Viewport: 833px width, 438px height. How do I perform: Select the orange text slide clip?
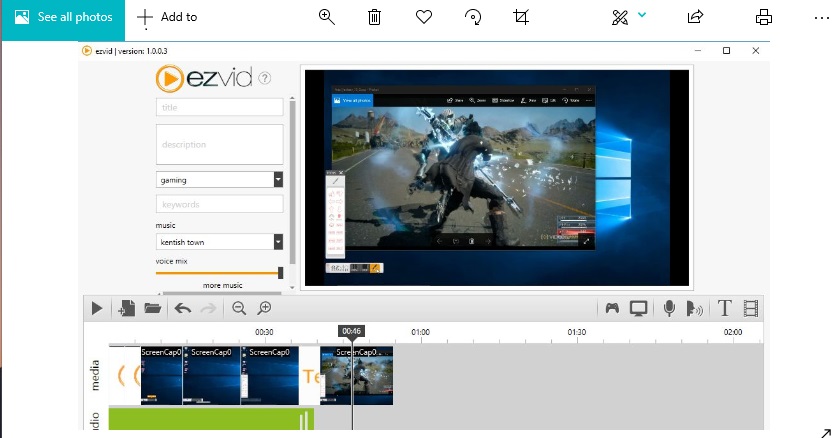[x=310, y=376]
